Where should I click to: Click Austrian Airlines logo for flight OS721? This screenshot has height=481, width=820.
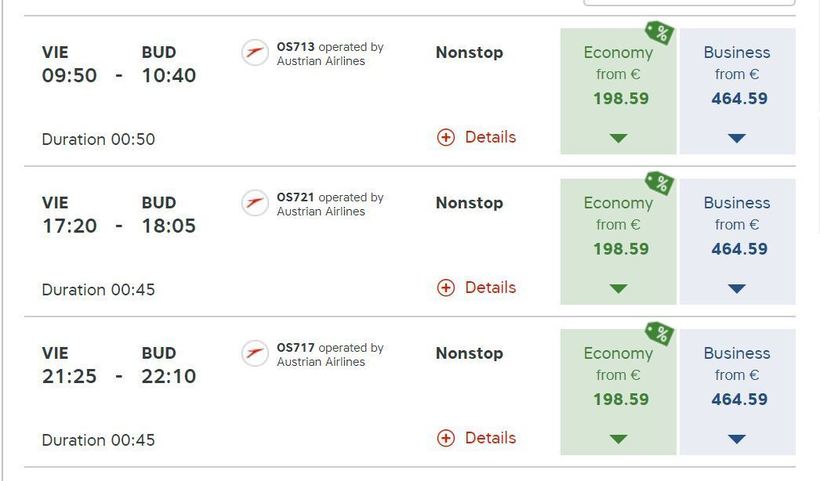click(255, 203)
